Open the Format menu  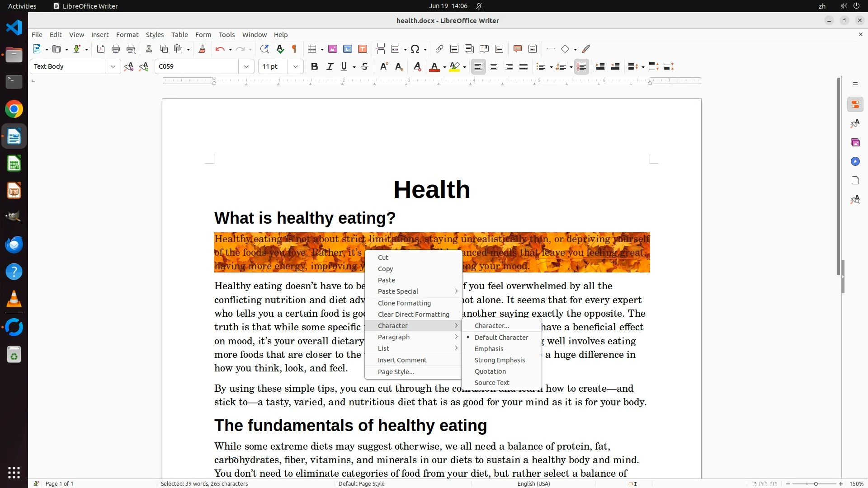click(127, 35)
